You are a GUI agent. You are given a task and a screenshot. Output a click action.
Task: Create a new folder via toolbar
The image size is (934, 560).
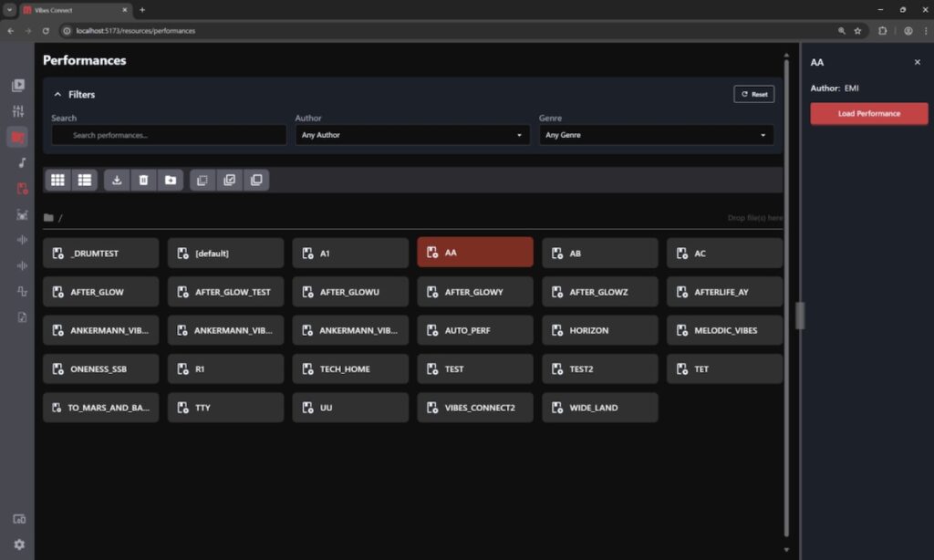tap(171, 181)
